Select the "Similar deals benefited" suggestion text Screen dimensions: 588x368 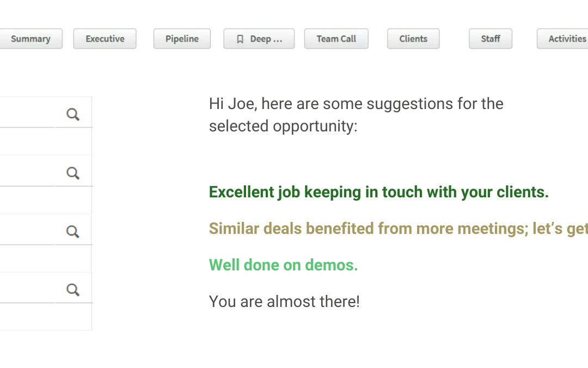398,228
